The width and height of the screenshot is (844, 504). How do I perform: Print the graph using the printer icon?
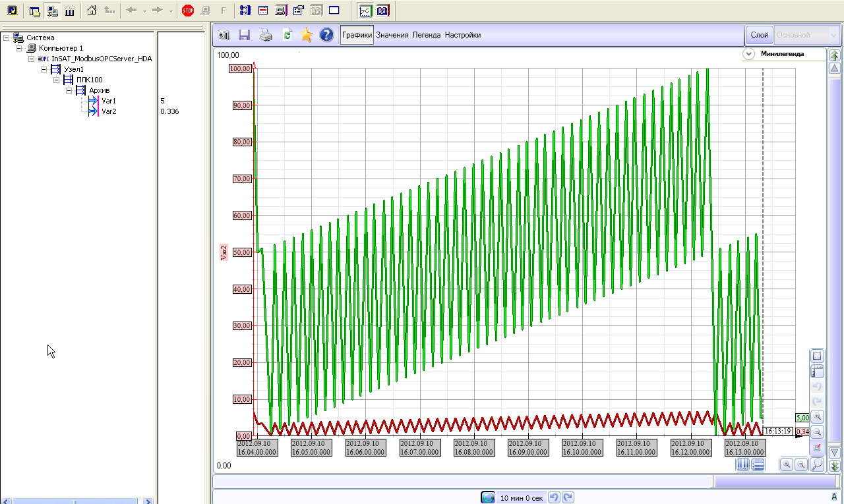(x=266, y=35)
